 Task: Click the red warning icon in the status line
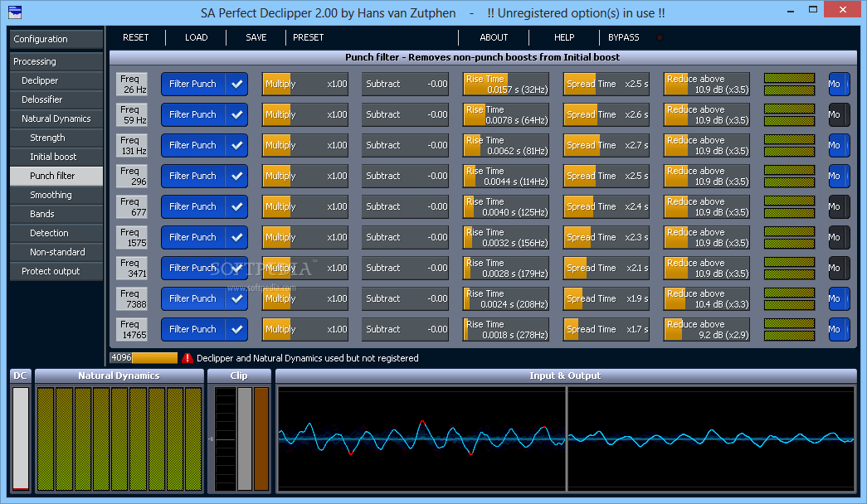pyautogui.click(x=188, y=358)
